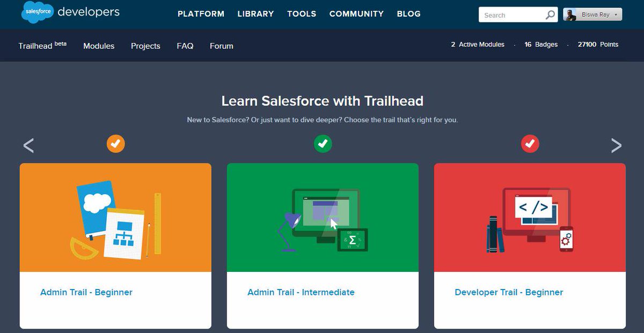
Task: Click the Salesforce cloud logo
Action: click(x=37, y=13)
